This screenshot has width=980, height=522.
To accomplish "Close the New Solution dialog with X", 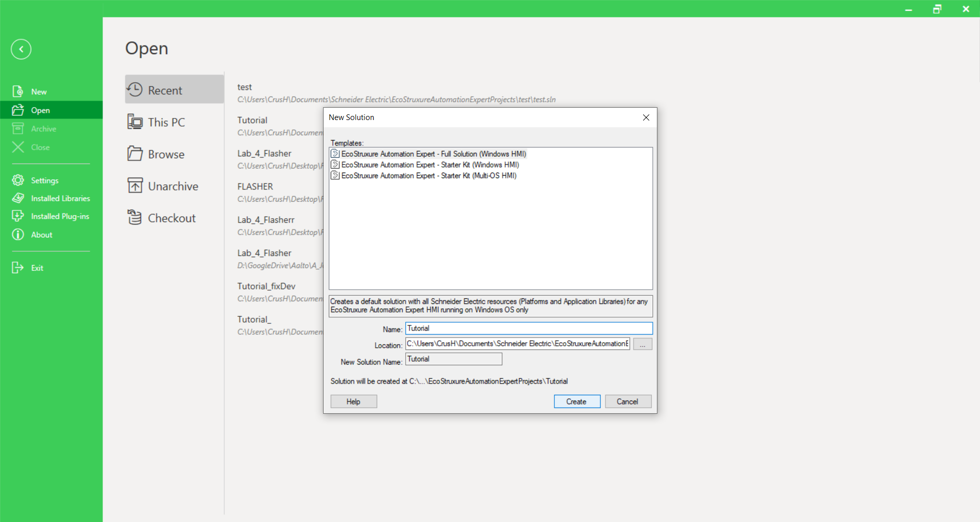I will (646, 117).
